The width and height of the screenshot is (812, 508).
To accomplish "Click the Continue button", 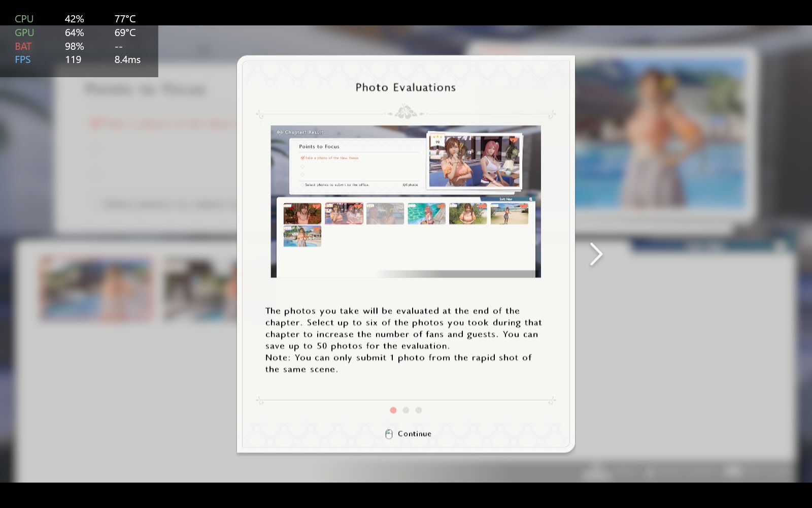I will (x=409, y=434).
